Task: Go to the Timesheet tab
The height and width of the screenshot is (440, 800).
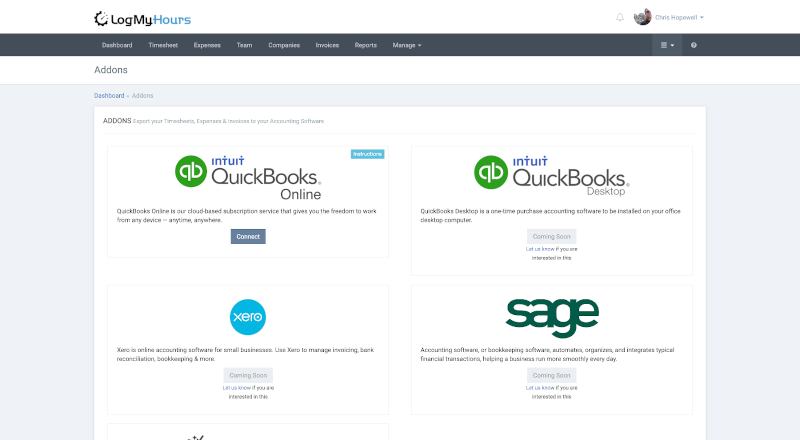Action: [163, 45]
